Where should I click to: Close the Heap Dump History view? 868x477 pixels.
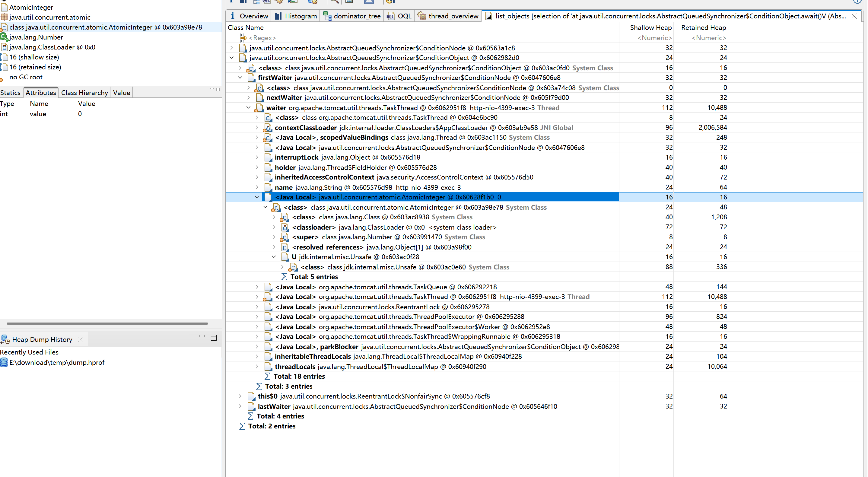click(80, 339)
